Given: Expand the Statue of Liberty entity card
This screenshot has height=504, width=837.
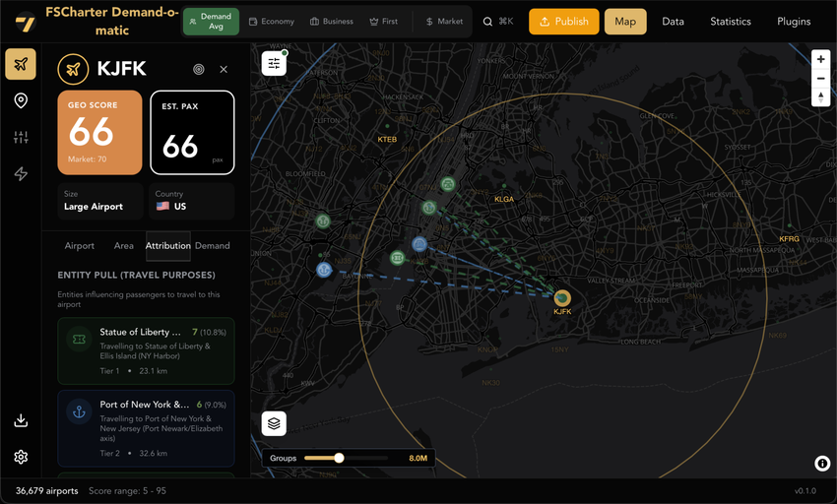Looking at the screenshot, I should 146,350.
